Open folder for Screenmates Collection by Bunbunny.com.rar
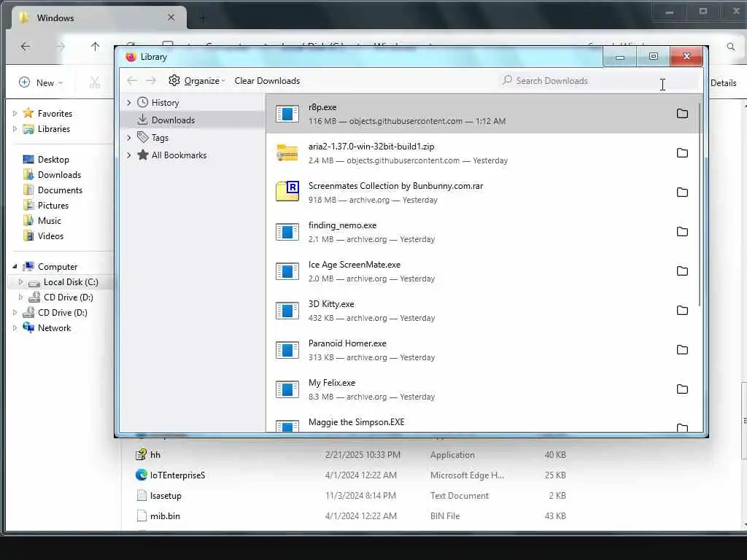This screenshot has width=747, height=560. click(682, 192)
